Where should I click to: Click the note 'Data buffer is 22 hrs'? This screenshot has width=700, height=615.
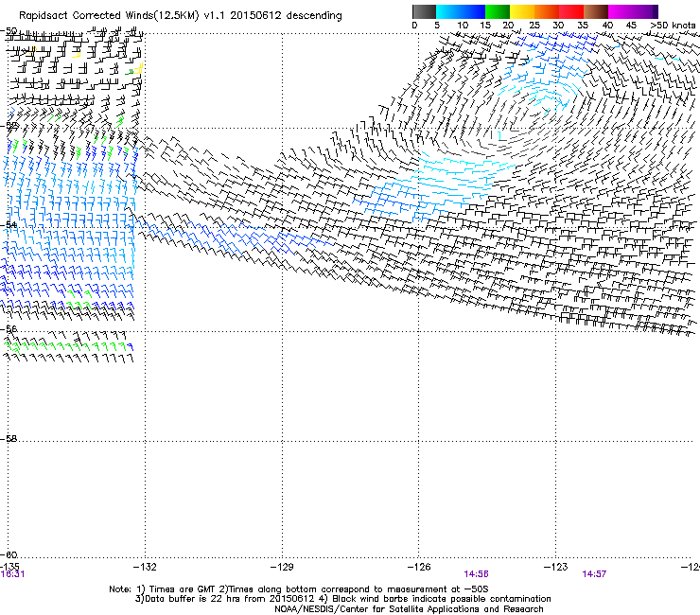[x=190, y=599]
